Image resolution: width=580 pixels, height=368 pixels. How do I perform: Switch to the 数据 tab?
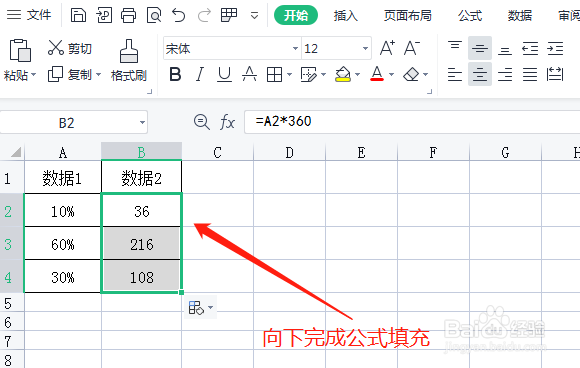[520, 16]
